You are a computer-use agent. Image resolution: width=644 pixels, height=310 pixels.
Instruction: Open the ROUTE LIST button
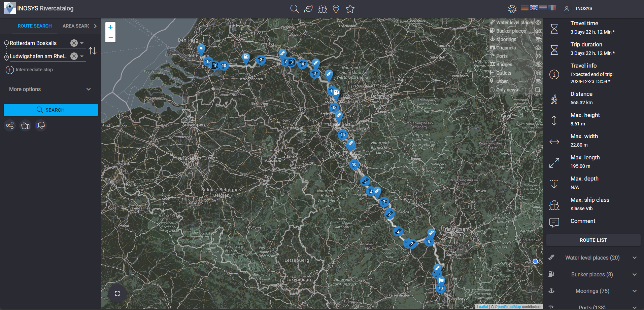pyautogui.click(x=594, y=240)
